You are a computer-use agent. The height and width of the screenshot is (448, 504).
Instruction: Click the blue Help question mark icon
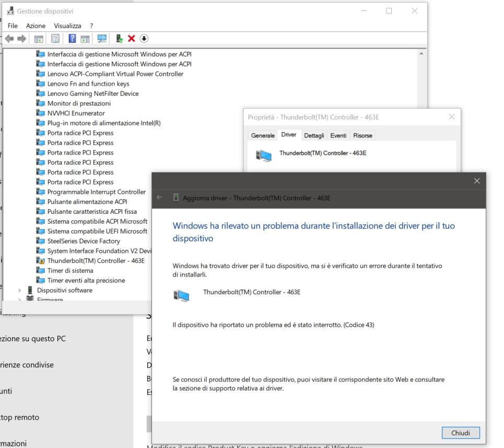73,39
